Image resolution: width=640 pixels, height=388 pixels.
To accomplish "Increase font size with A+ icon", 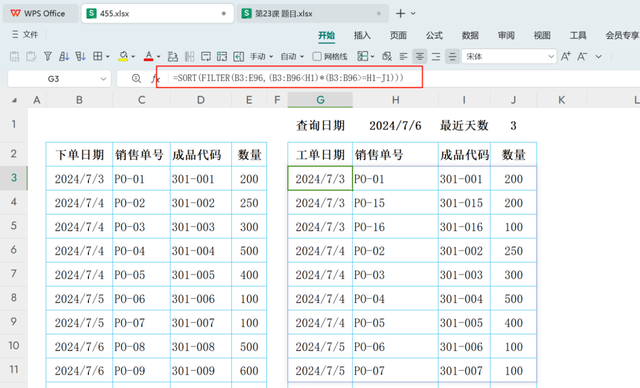I will coord(566,56).
